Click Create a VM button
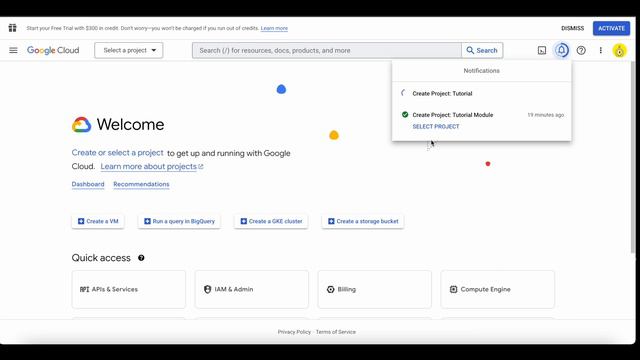Screen dimensions: 640x360 [98, 221]
